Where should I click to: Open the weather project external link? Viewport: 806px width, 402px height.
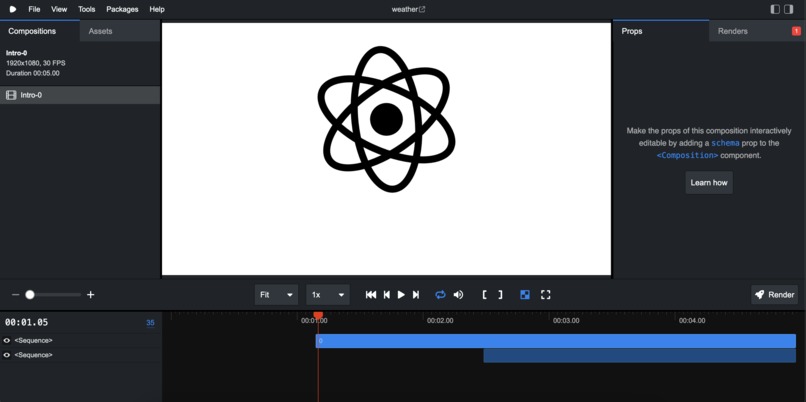pyautogui.click(x=408, y=9)
